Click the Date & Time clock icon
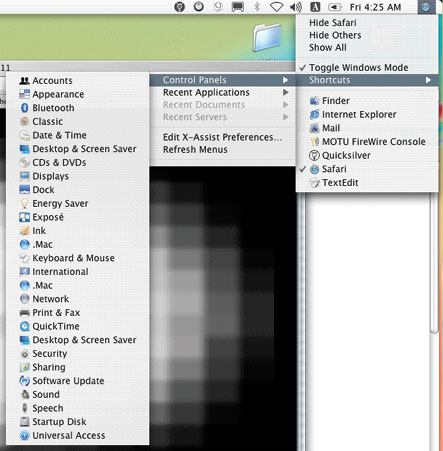The width and height of the screenshot is (443, 451). 24,135
